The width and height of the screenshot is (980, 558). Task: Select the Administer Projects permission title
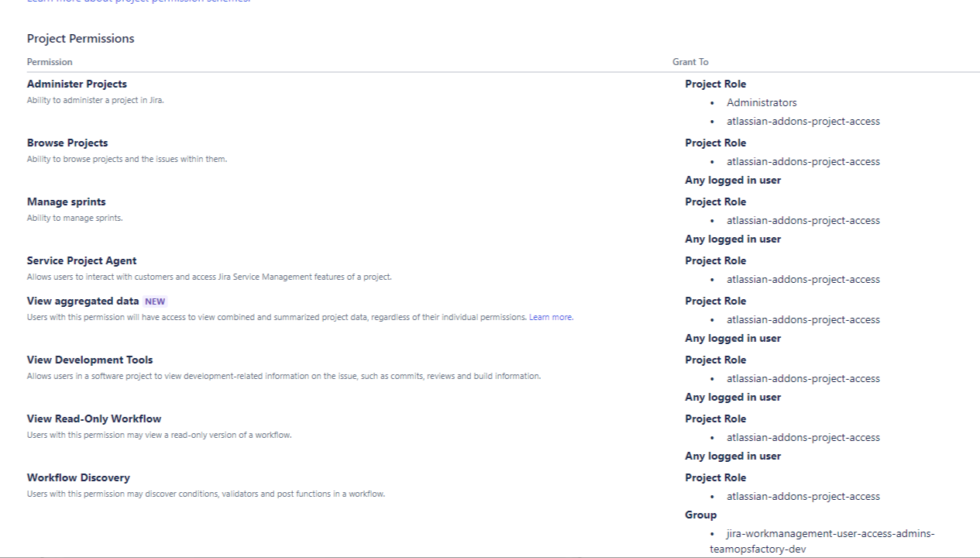point(77,84)
